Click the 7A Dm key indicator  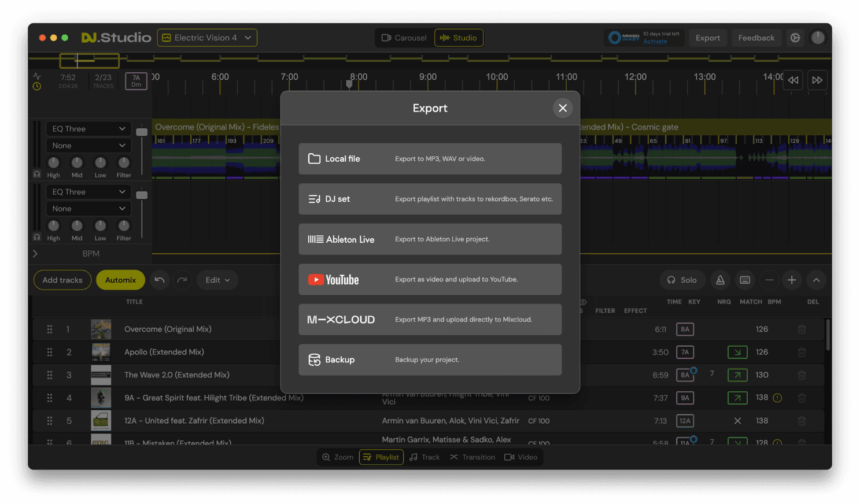pos(136,81)
